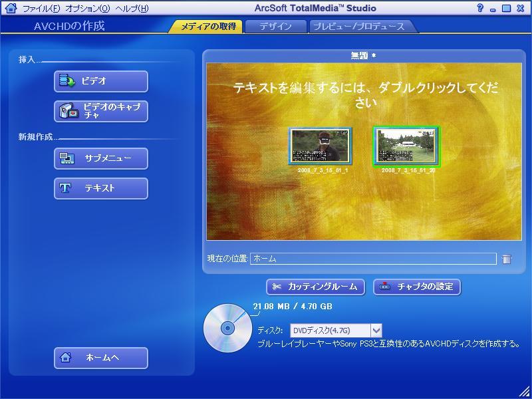Click the disc capacity icon

[x=227, y=328]
